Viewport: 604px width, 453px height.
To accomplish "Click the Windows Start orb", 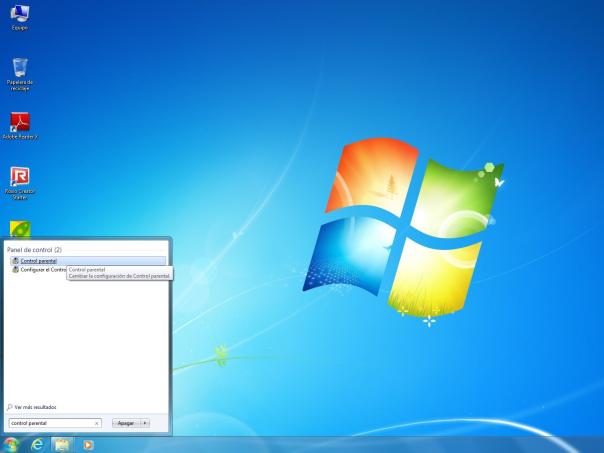I will pyautogui.click(x=12, y=443).
